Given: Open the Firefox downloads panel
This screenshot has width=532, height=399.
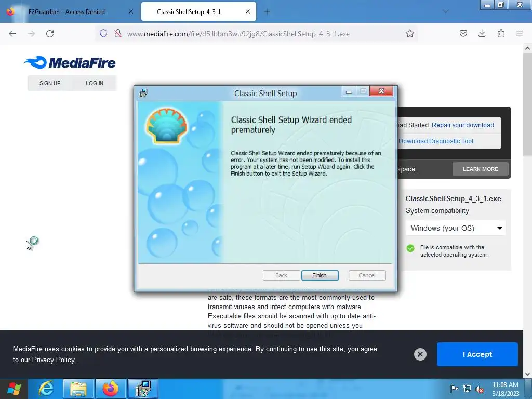Looking at the screenshot, I should click(482, 33).
